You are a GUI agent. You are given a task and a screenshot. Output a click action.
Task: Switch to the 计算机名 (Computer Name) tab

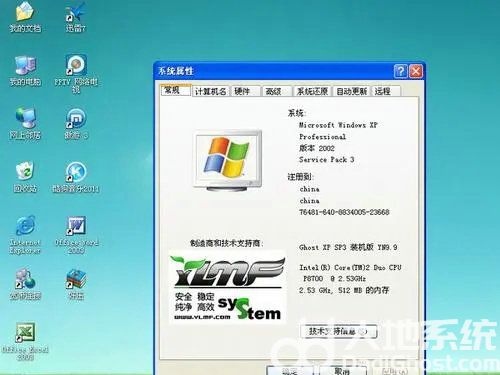211,91
